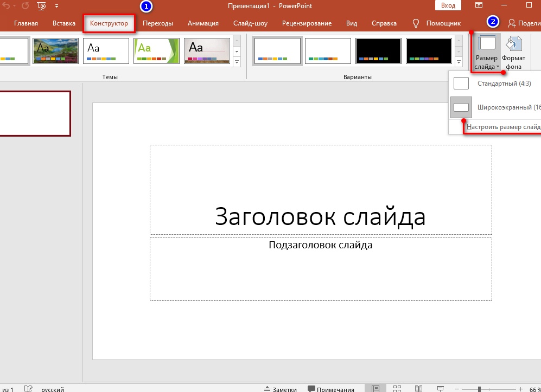Switch to the Переходы tab
This screenshot has width=541, height=392.
[158, 23]
